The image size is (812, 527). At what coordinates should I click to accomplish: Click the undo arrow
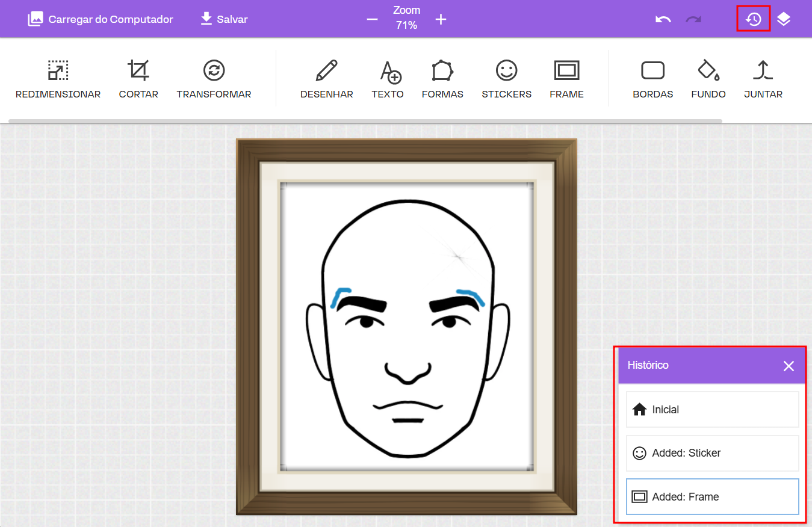point(663,19)
